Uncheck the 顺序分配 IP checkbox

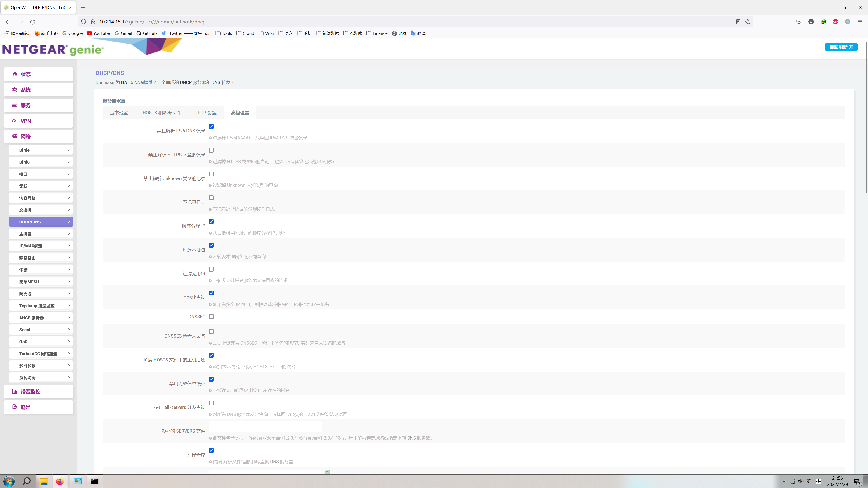(211, 222)
